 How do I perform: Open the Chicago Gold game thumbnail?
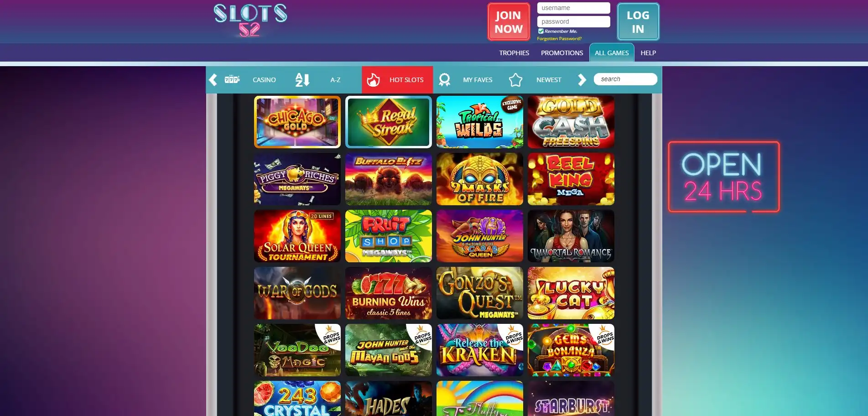pyautogui.click(x=297, y=122)
